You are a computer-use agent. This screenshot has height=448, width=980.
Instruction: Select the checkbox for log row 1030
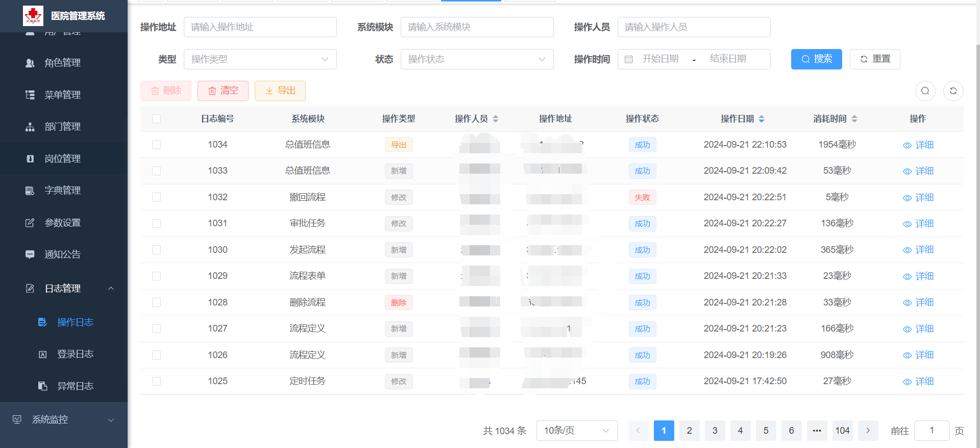pyautogui.click(x=156, y=250)
